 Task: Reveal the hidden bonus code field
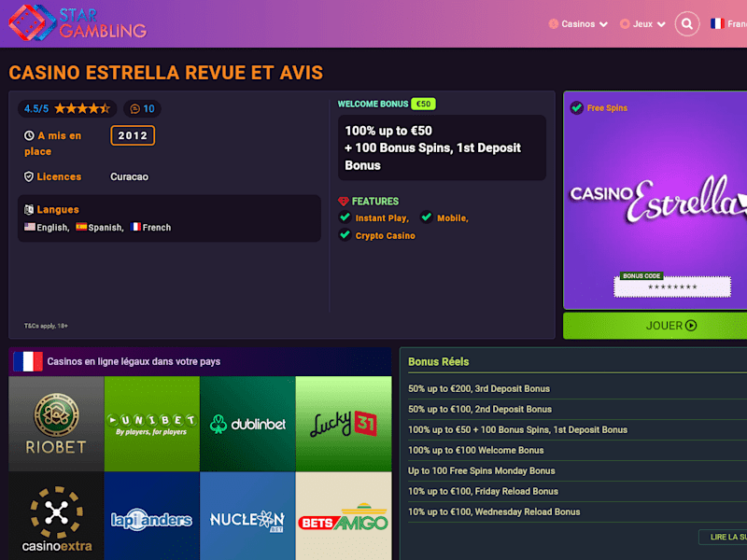tap(672, 287)
